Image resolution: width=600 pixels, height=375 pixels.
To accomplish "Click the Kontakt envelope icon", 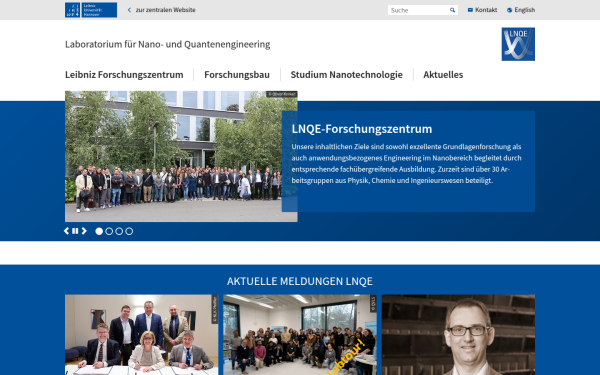I will 470,10.
